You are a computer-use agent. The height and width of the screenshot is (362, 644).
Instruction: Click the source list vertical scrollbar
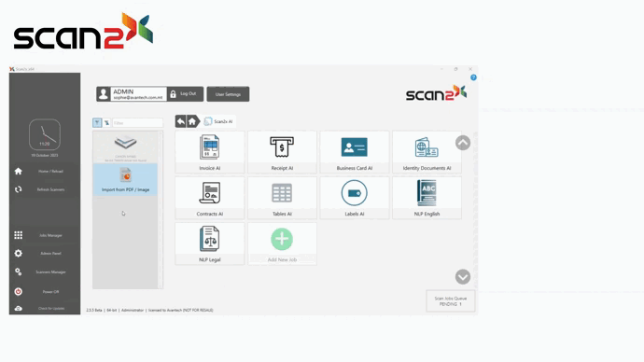pyautogui.click(x=161, y=210)
